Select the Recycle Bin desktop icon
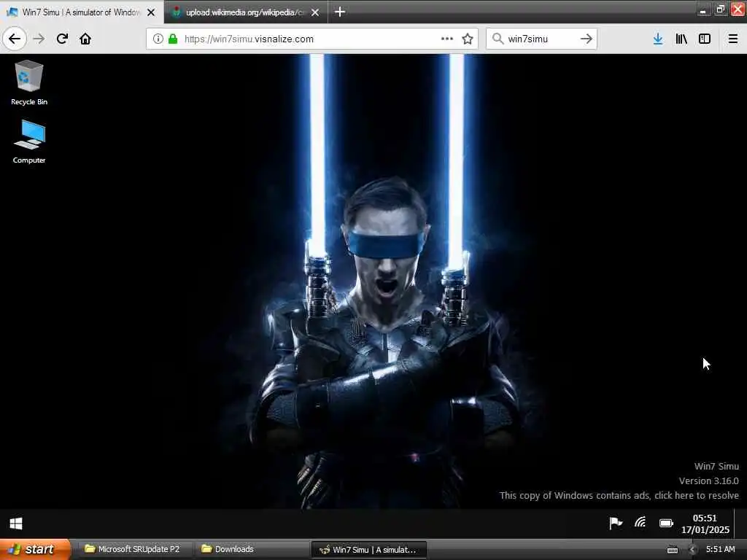Viewport: 747px width, 560px height. point(29,82)
